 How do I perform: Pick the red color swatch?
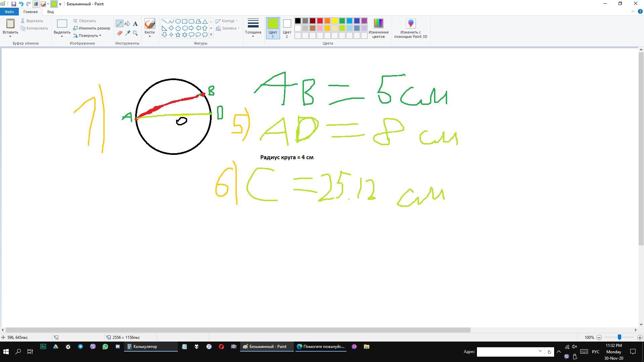pyautogui.click(x=320, y=21)
